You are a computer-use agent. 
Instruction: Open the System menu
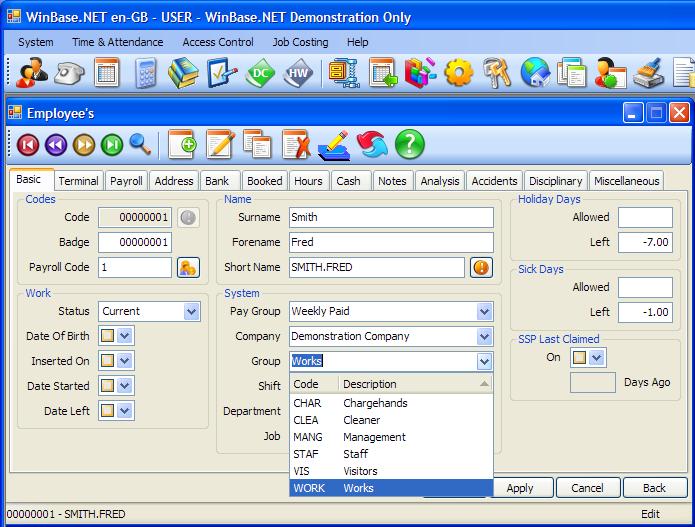tap(35, 42)
